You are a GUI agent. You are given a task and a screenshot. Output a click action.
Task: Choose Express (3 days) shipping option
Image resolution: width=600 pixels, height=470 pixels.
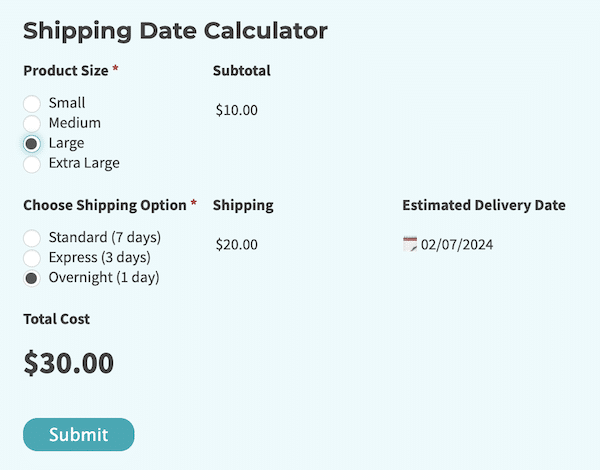click(32, 258)
